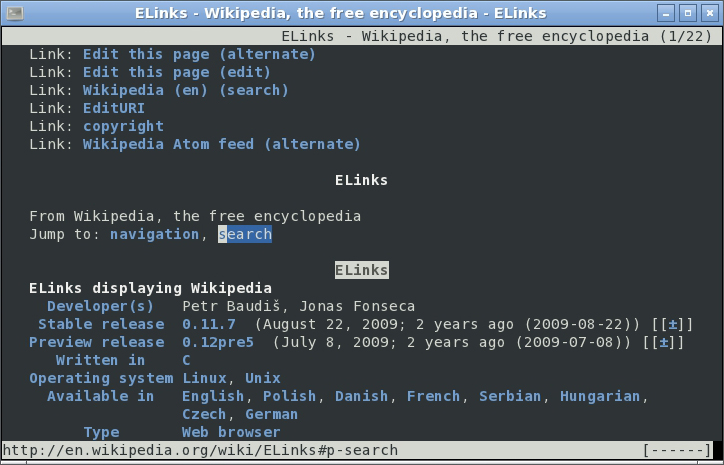The width and height of the screenshot is (724, 465).
Task: Open the highlighted ELinks image link
Action: click(x=362, y=270)
